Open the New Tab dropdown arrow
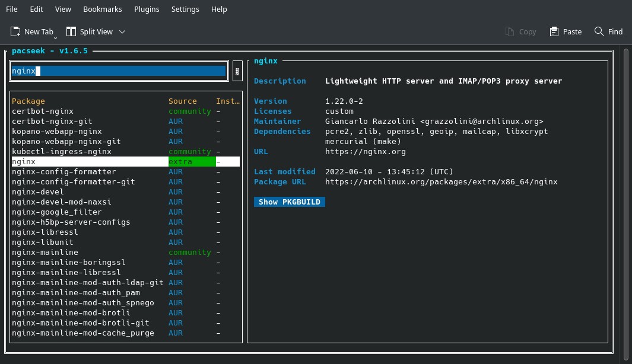Screen dimensions: 632x364 [55, 38]
